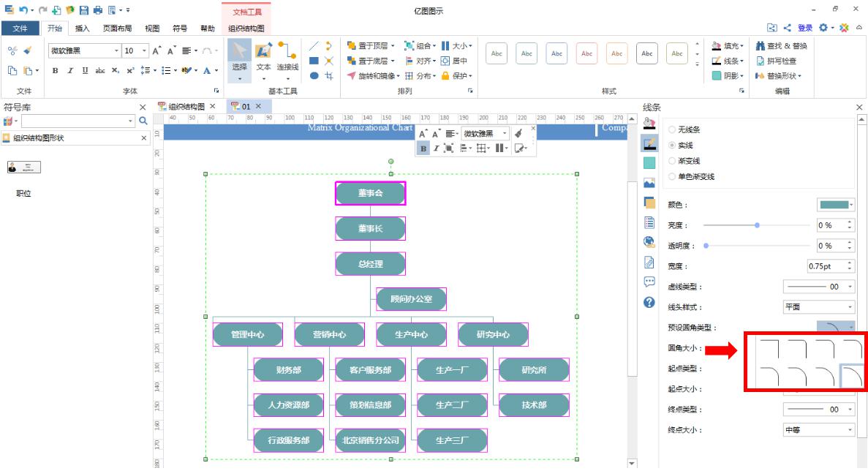Open 终点类型 end type dropdown

[x=819, y=410]
